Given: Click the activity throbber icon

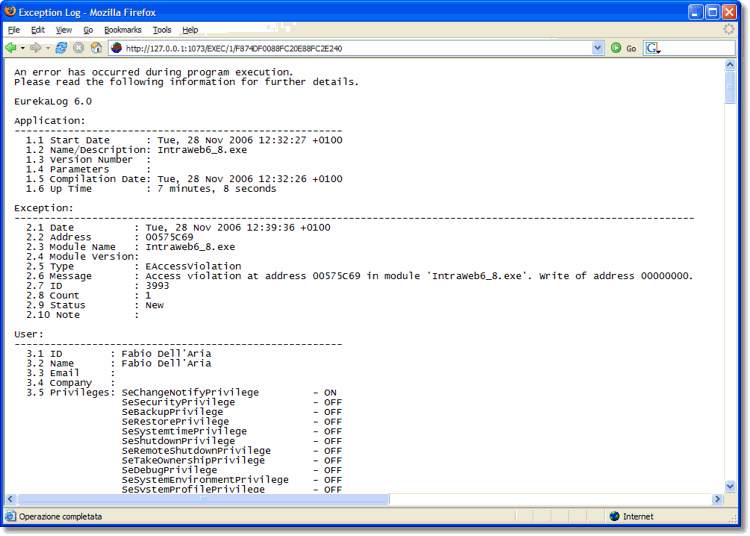Looking at the screenshot, I should pos(728,29).
